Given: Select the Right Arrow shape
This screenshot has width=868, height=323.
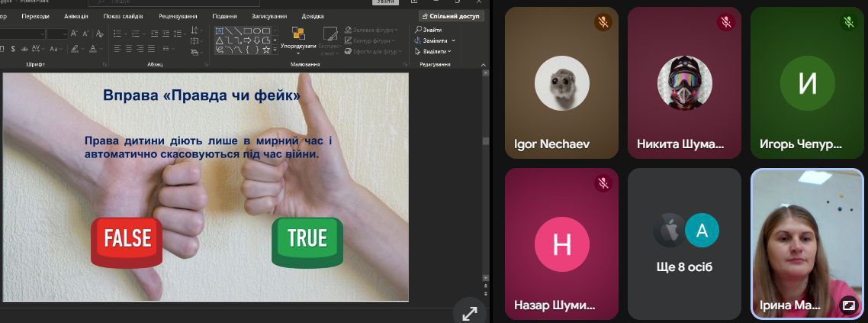Looking at the screenshot, I should click(248, 40).
